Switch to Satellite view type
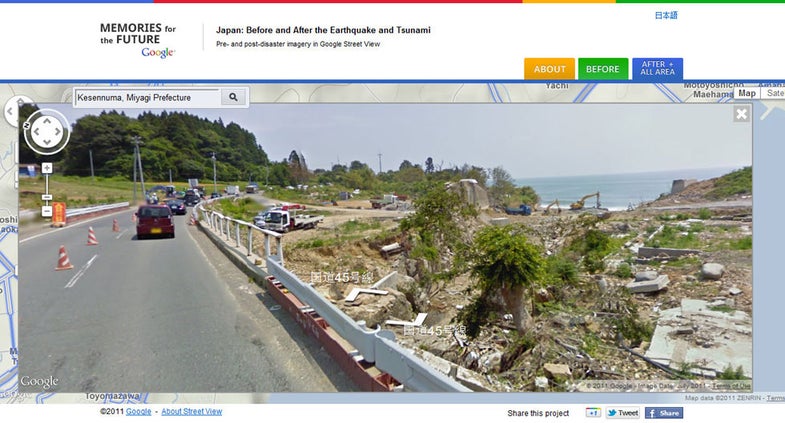This screenshot has width=785, height=423. pos(773,93)
